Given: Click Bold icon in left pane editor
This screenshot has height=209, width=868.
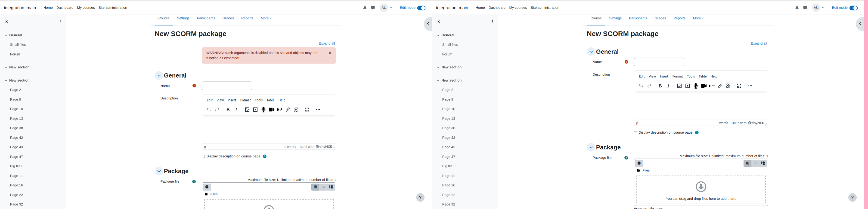Looking at the screenshot, I should click(228, 110).
